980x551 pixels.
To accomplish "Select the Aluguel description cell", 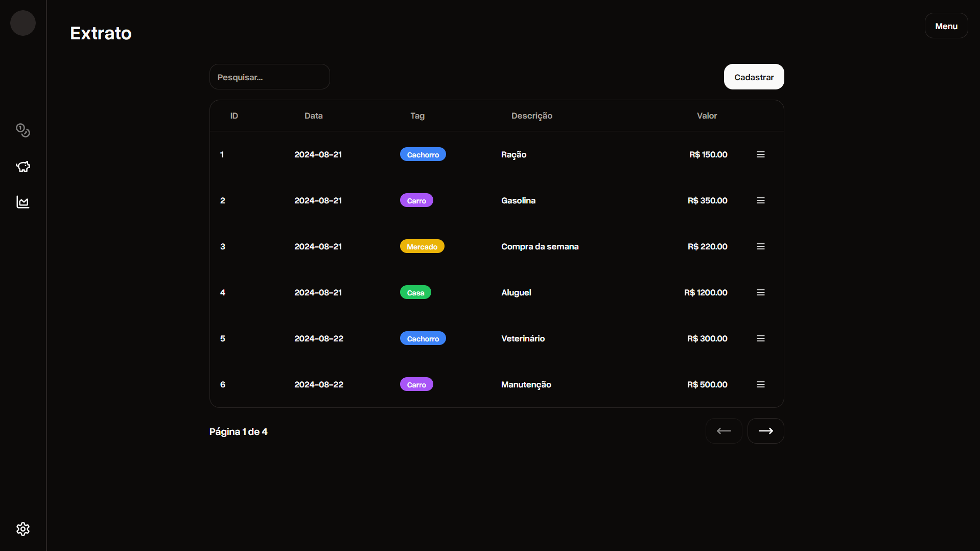I will [x=516, y=292].
